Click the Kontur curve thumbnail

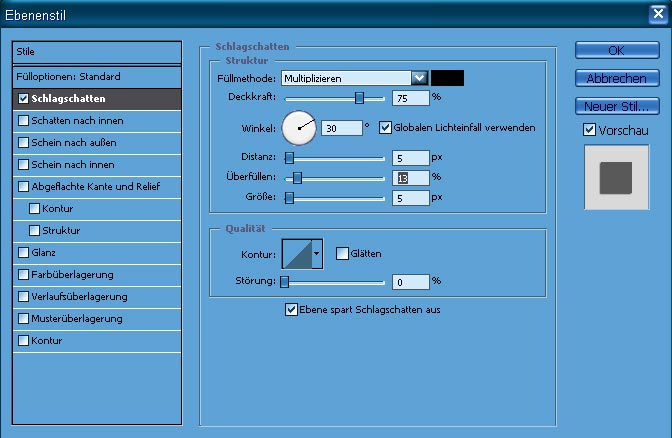point(297,254)
